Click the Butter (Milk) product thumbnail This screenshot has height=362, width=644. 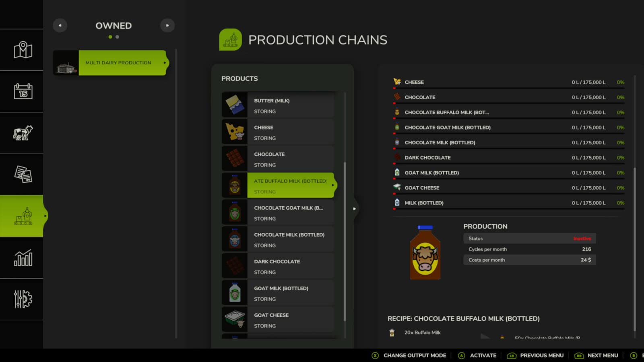pos(235,105)
